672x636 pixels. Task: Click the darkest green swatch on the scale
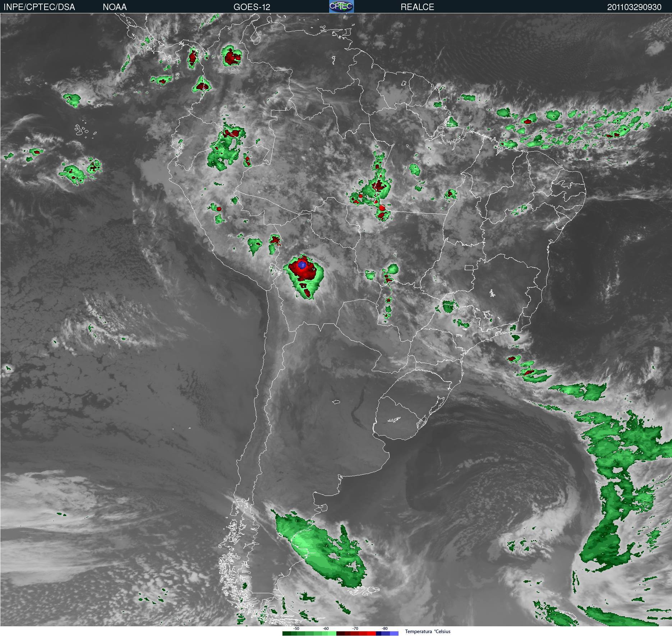click(287, 633)
